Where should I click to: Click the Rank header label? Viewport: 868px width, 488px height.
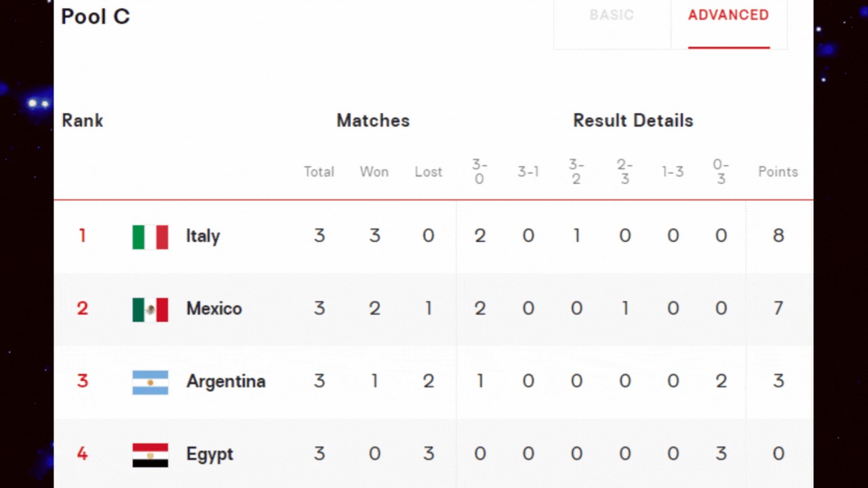(83, 121)
